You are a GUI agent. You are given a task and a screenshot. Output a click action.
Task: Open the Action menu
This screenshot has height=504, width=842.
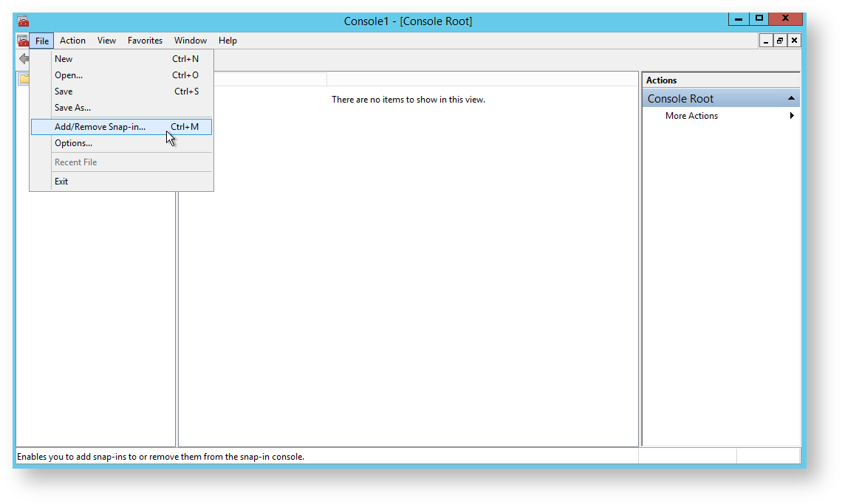pyautogui.click(x=72, y=41)
